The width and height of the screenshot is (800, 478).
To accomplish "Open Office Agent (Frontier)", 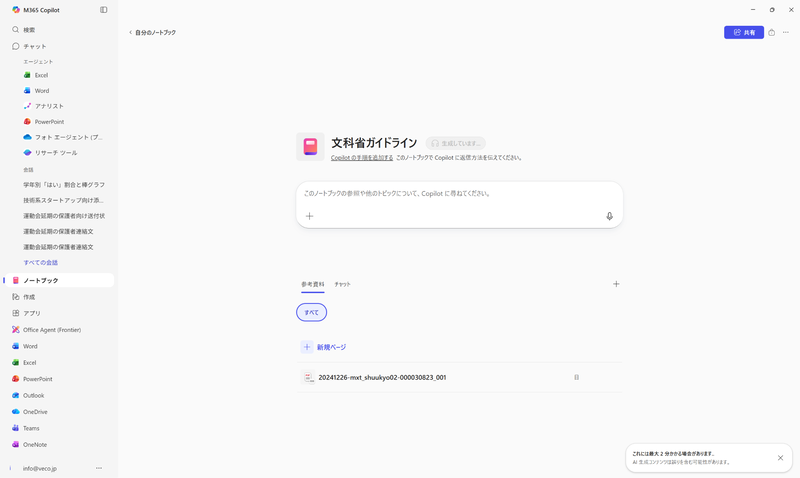I will click(59, 330).
